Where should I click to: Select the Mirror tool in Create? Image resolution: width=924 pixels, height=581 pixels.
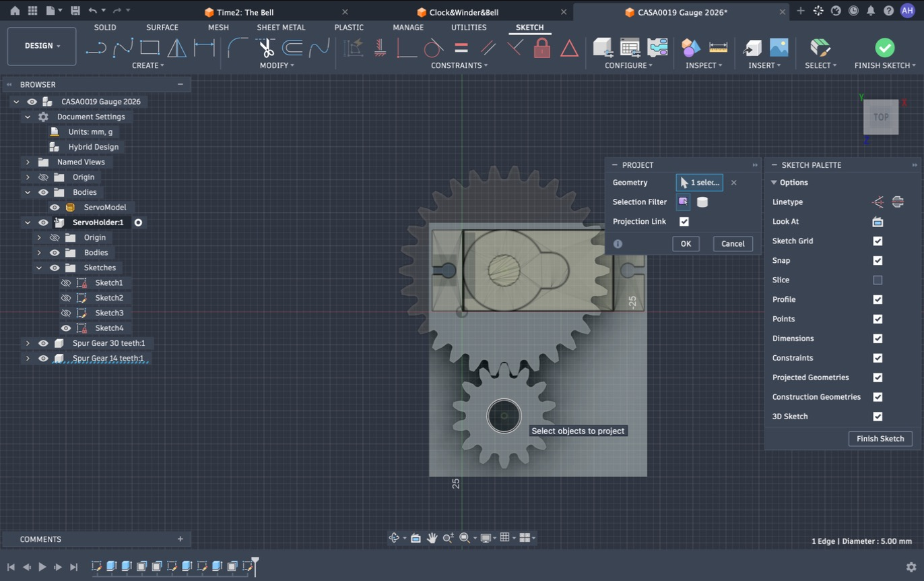tap(176, 48)
